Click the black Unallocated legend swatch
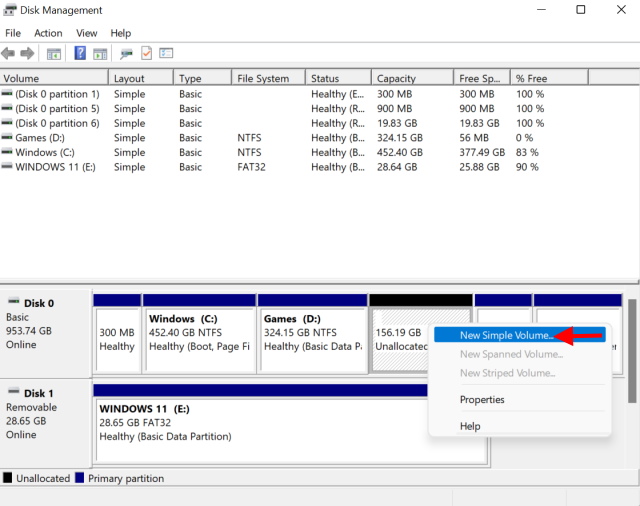The image size is (640, 506). 7,478
